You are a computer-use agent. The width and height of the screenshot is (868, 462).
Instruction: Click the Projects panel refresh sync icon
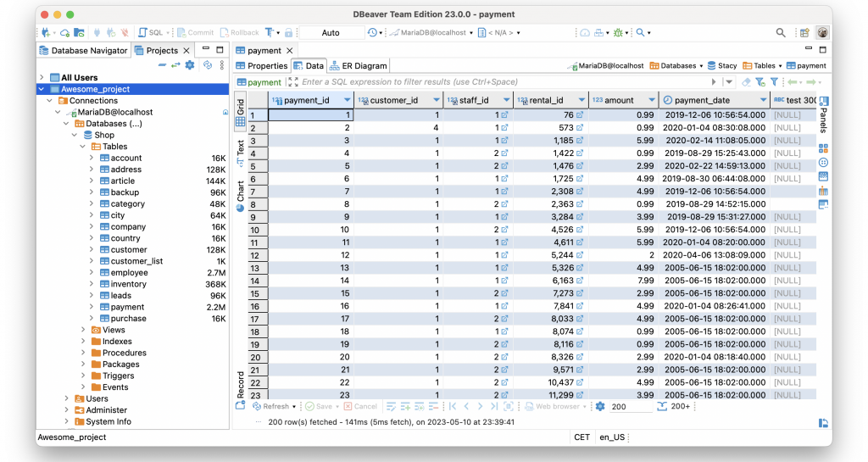tap(208, 65)
